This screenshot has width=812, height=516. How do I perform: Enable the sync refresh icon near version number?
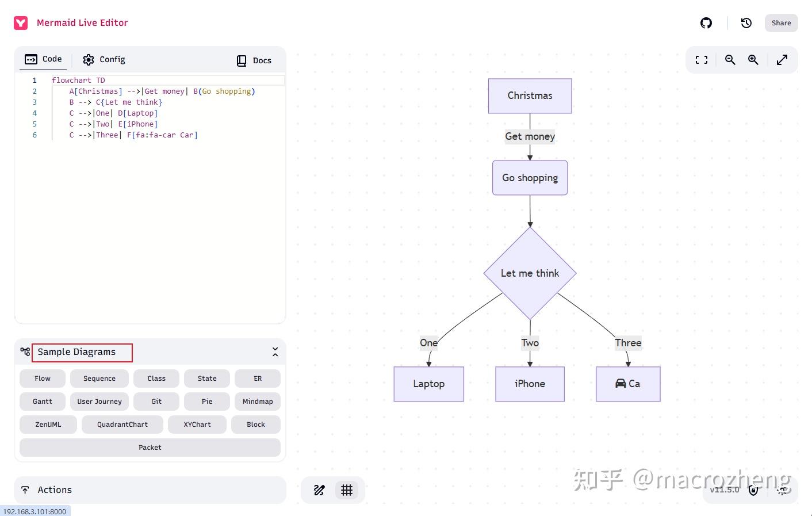(783, 490)
